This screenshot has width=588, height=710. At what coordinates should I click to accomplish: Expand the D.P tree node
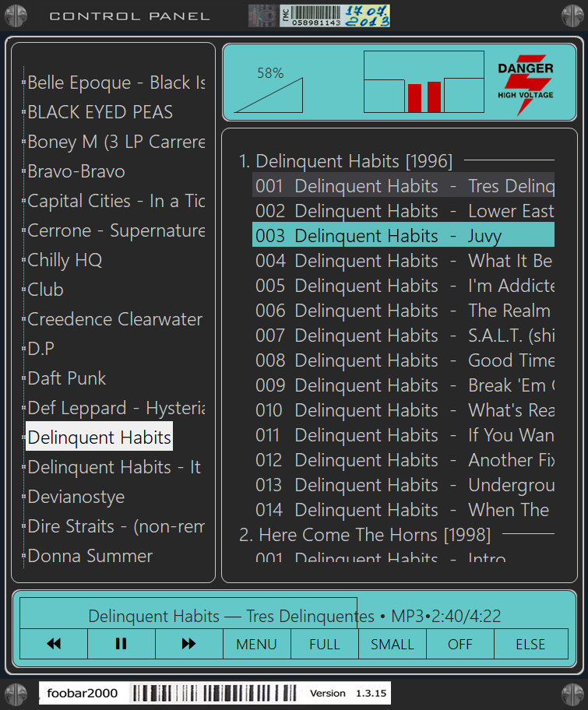click(x=23, y=349)
